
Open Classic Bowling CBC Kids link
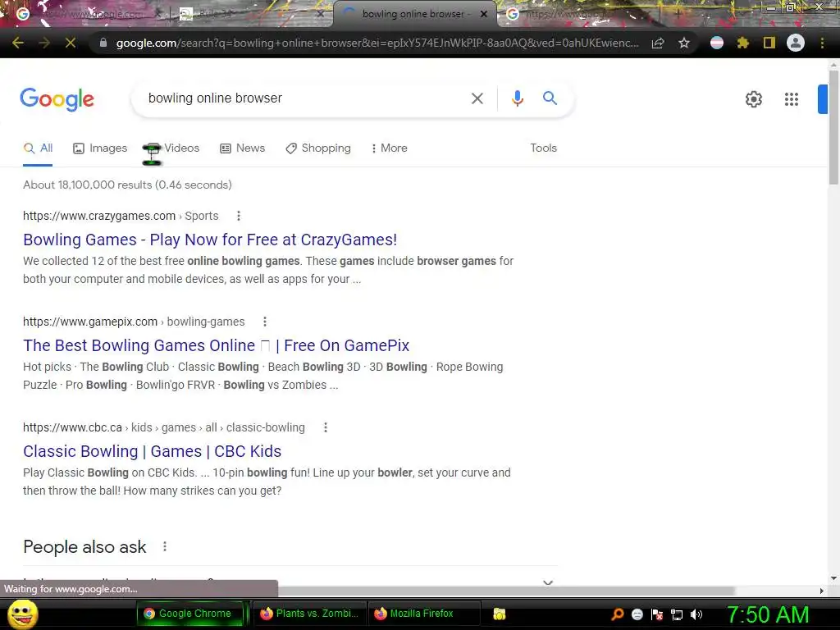152,451
